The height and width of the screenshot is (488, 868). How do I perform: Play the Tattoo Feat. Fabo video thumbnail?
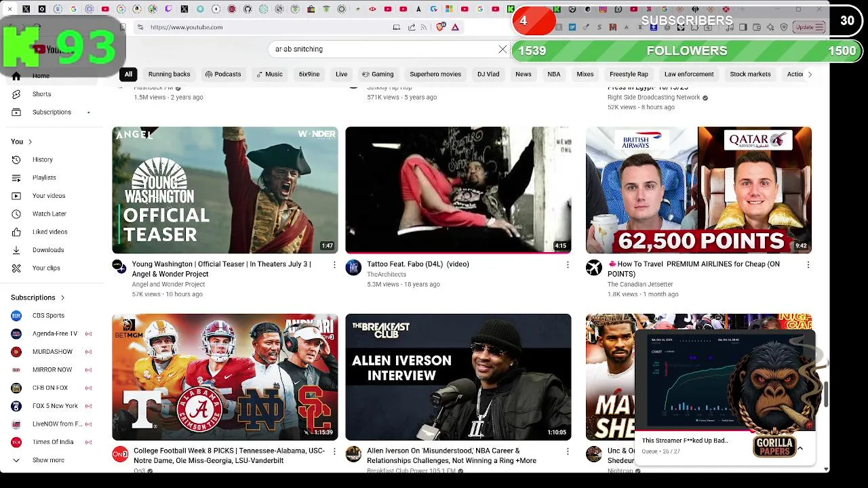tap(458, 190)
